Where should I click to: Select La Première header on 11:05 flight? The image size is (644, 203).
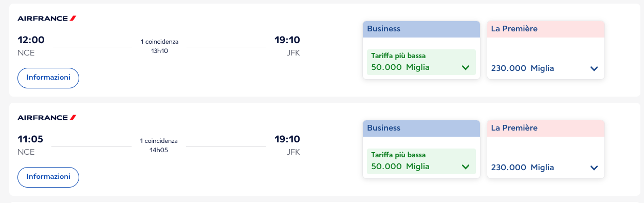tap(546, 128)
